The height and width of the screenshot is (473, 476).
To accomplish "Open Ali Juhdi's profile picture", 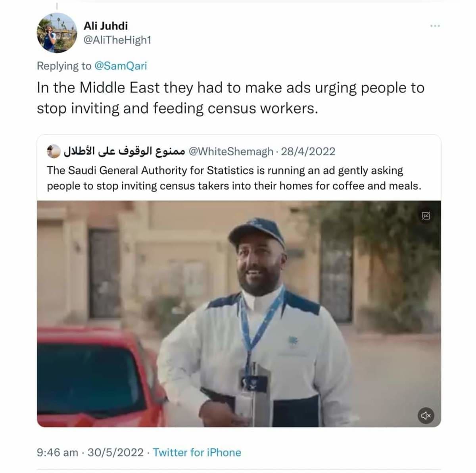I will click(57, 33).
